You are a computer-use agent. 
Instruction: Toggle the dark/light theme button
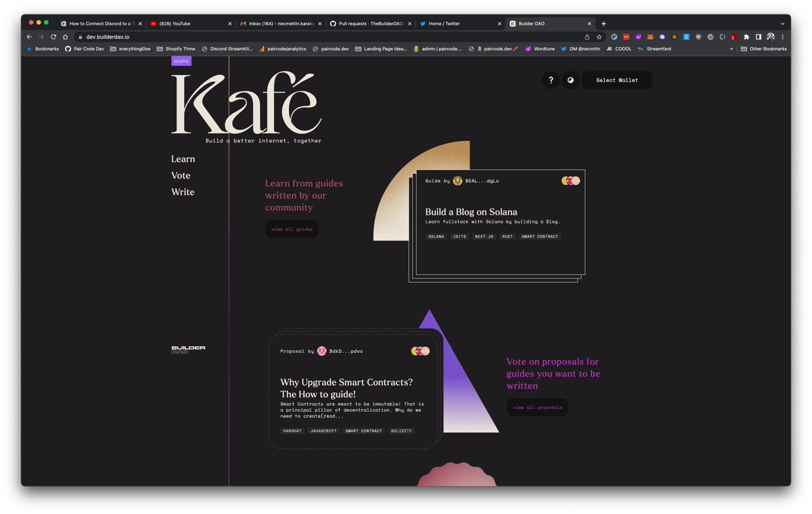570,80
